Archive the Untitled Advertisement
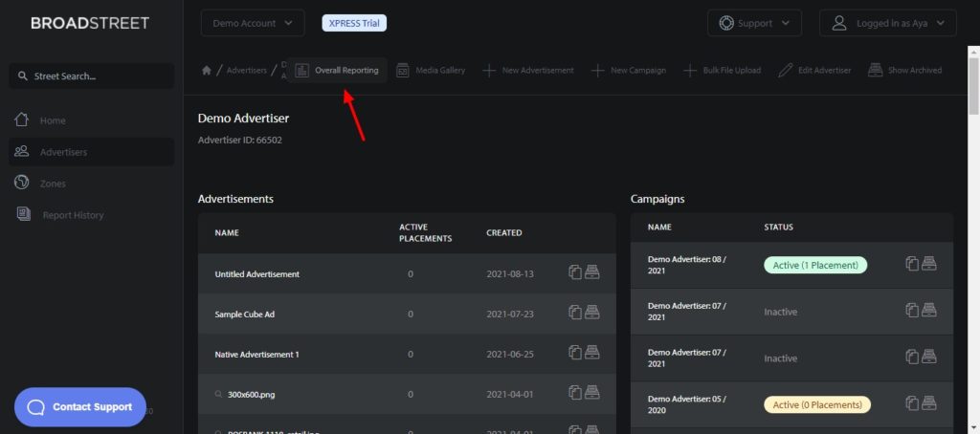The height and width of the screenshot is (434, 980). click(x=591, y=272)
